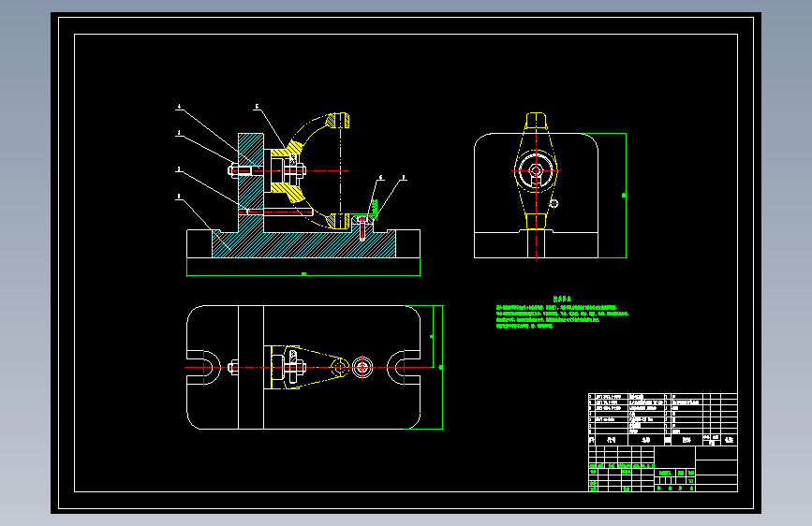The image size is (812, 526).
Task: Select the green height dimension beside the side view
Action: tap(624, 196)
